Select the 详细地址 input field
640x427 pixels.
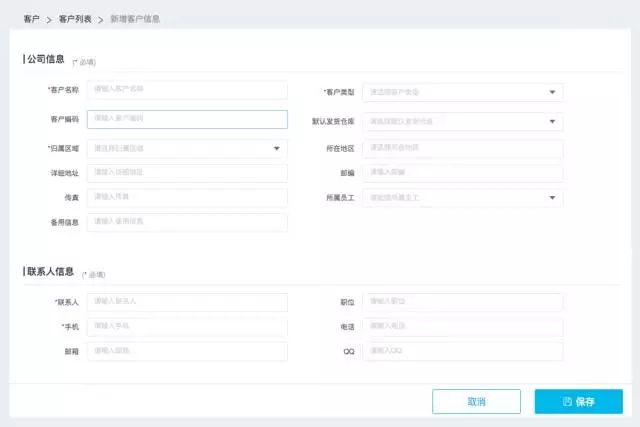(x=187, y=173)
